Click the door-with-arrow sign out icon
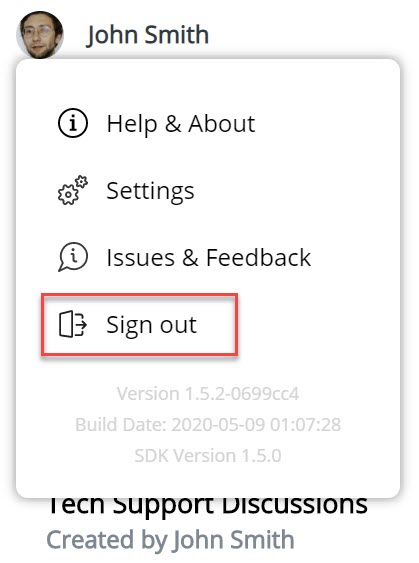This screenshot has width=419, height=563. point(73,324)
